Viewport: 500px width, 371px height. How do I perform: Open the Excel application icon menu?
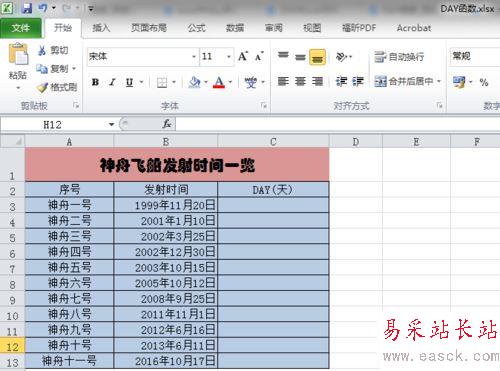pyautogui.click(x=7, y=8)
